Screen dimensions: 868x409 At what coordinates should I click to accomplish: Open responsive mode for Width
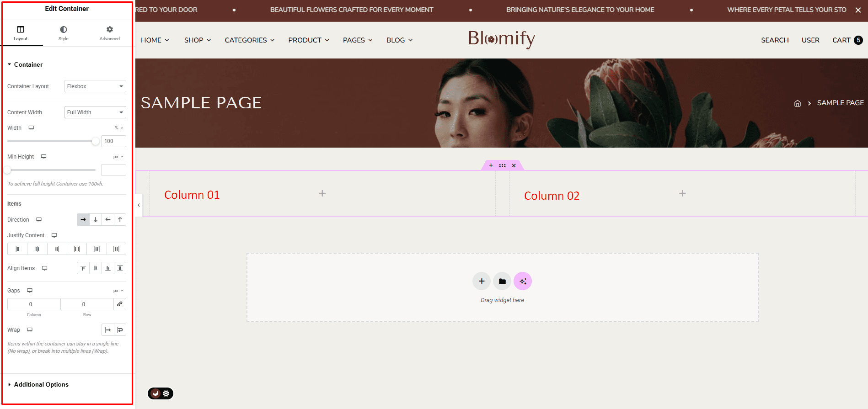tap(31, 128)
